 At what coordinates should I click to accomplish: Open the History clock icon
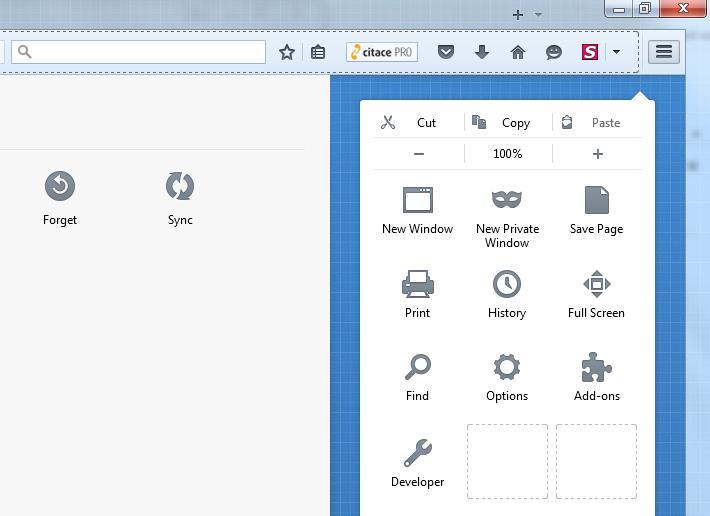(507, 284)
